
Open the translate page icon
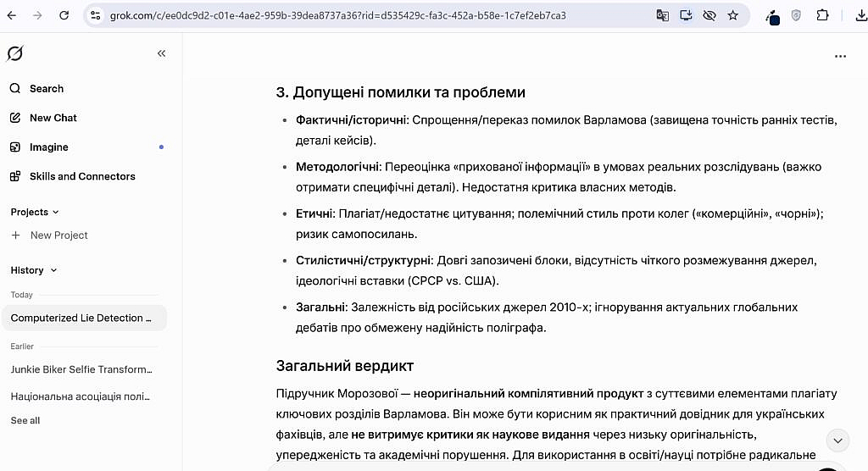663,15
